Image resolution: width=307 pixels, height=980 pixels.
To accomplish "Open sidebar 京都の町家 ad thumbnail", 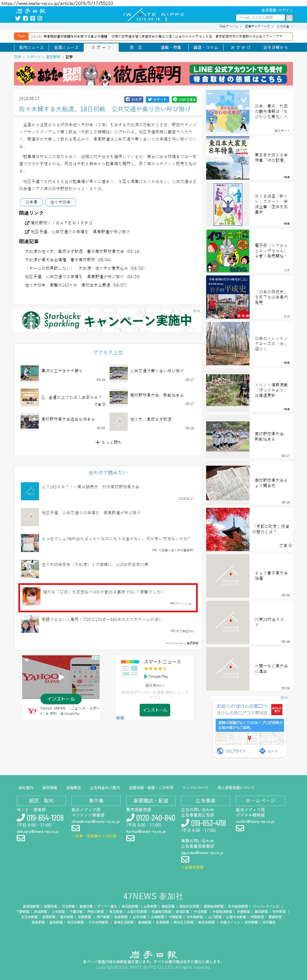I will click(x=228, y=529).
